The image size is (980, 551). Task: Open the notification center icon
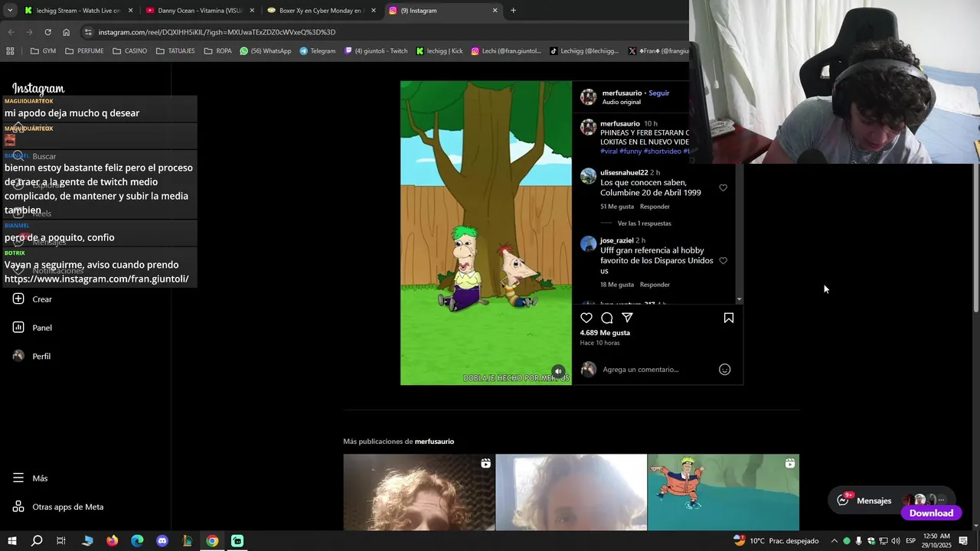963,541
